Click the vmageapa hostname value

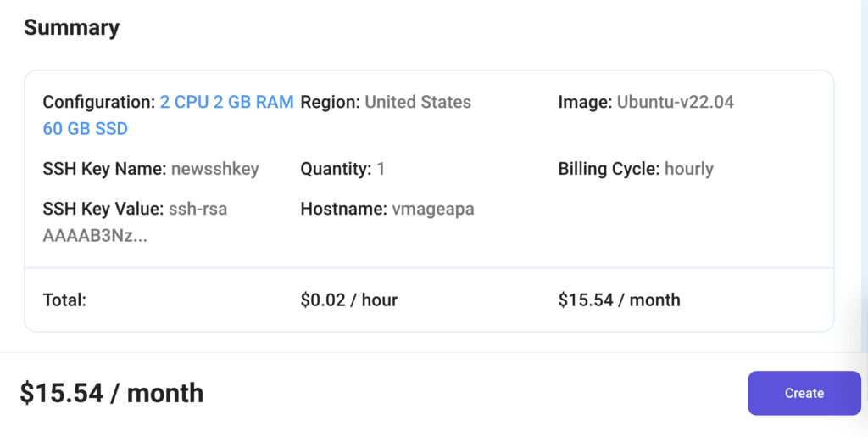pyautogui.click(x=432, y=209)
